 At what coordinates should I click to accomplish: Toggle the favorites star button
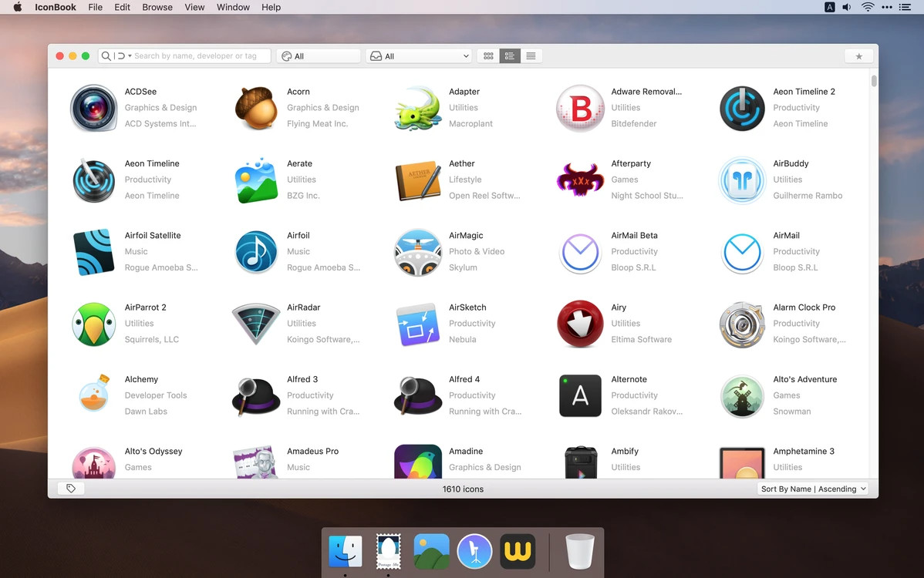tap(858, 56)
